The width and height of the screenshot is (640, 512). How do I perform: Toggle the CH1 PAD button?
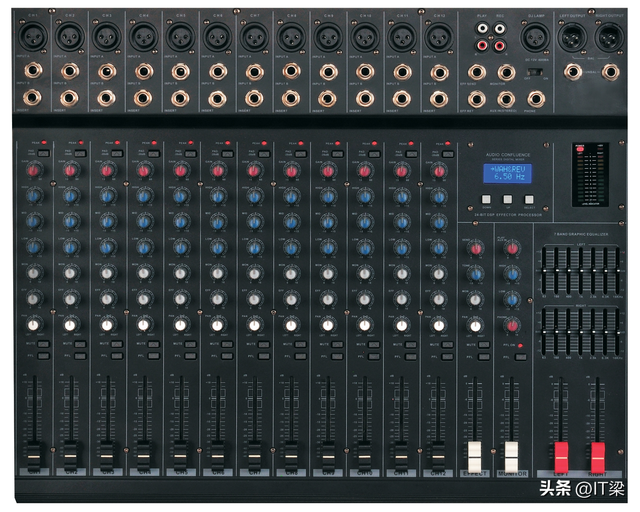43,154
